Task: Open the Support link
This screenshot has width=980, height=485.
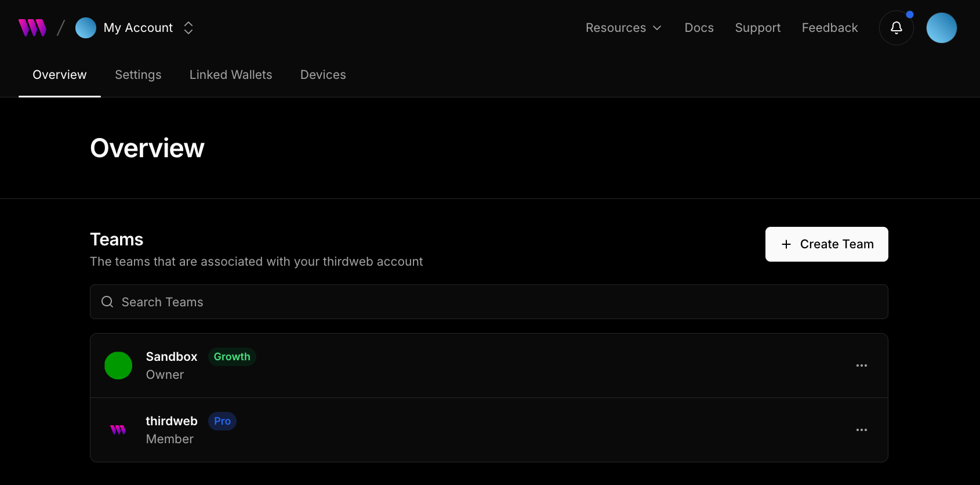Action: click(758, 28)
